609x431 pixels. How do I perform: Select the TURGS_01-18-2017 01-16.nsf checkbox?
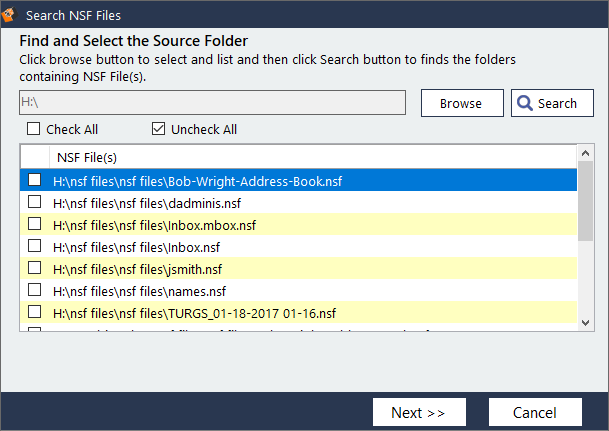[x=35, y=312]
